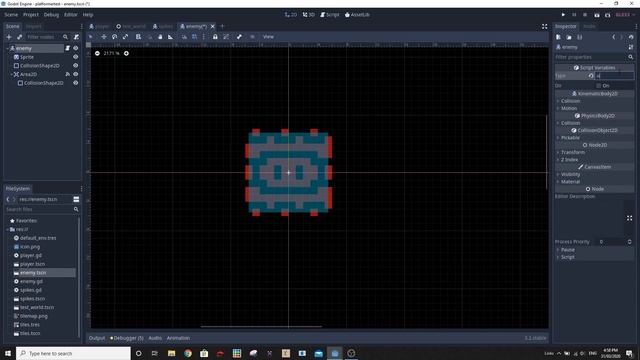Click the Filter nodes search field
This screenshot has height=360, width=640.
point(47,37)
